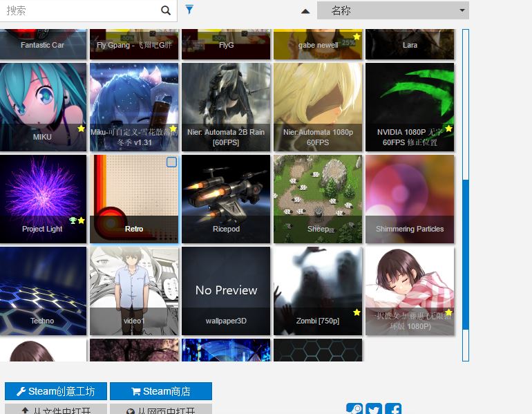Open the Steam商店 button

tap(161, 391)
